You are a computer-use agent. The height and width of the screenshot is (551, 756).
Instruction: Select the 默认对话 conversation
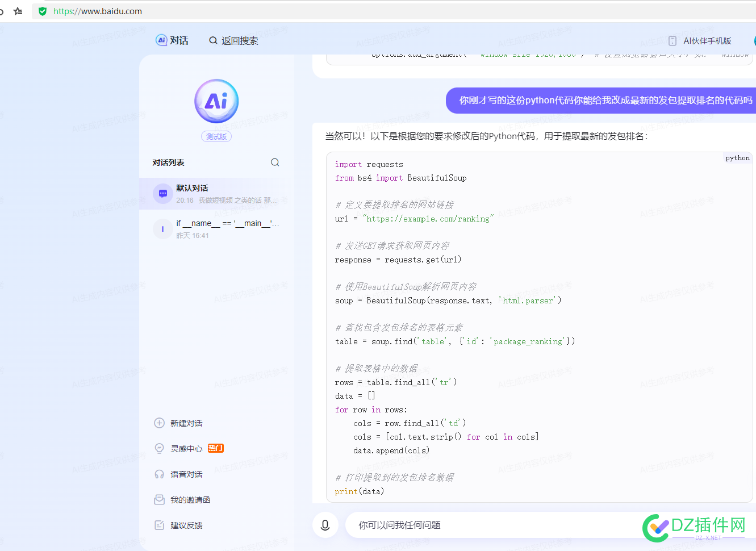(216, 194)
